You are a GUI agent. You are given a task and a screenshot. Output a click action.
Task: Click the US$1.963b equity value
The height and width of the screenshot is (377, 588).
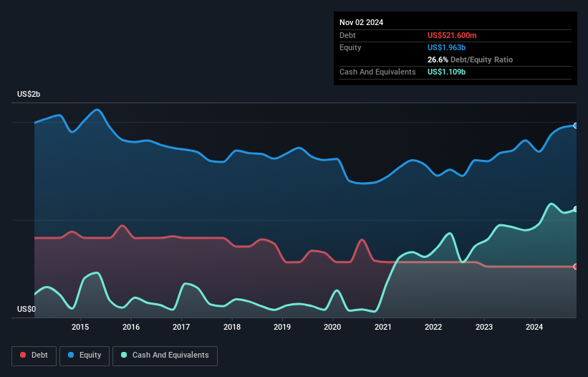(x=446, y=47)
